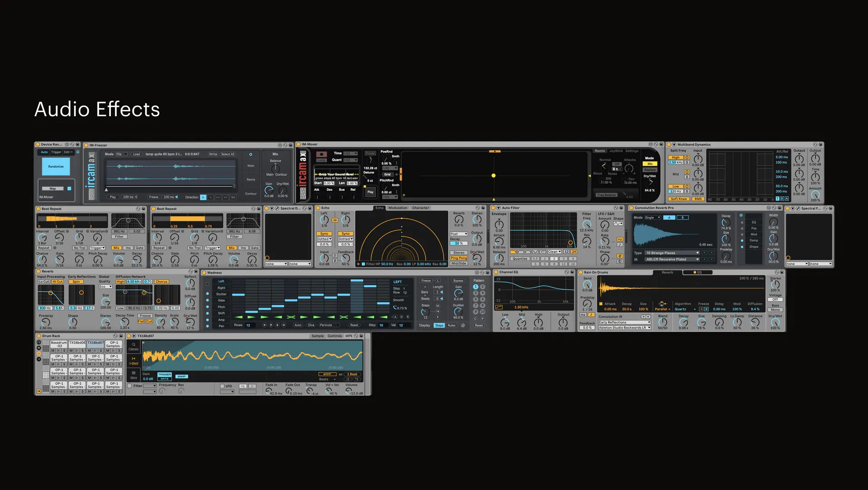Open the Reverb Quality Eco dropdown
Viewport: 868px width, 490px height.
point(105,287)
